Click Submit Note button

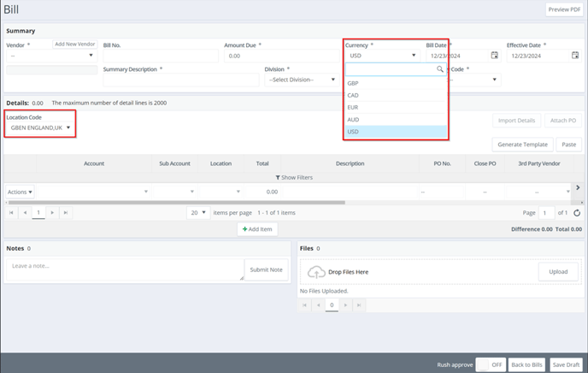267,269
